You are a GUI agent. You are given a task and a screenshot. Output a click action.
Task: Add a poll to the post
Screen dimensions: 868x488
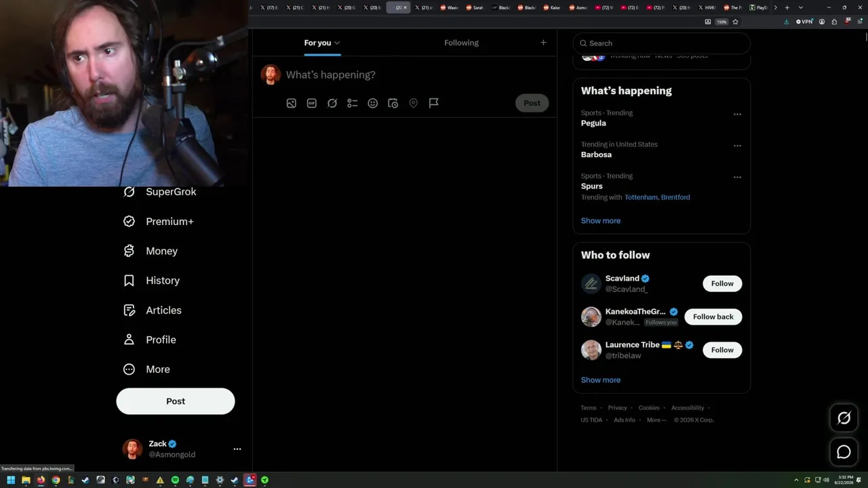click(353, 103)
